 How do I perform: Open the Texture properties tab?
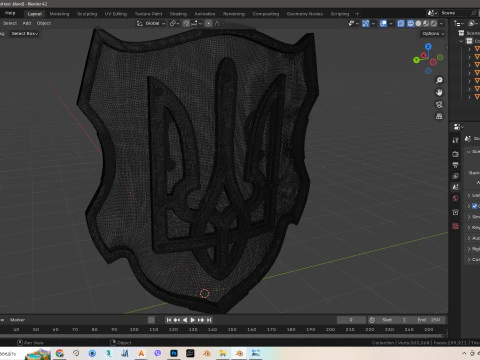point(455,227)
